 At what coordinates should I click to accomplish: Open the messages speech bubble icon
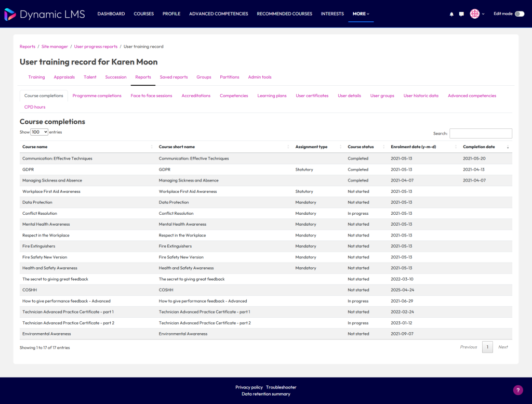point(461,14)
